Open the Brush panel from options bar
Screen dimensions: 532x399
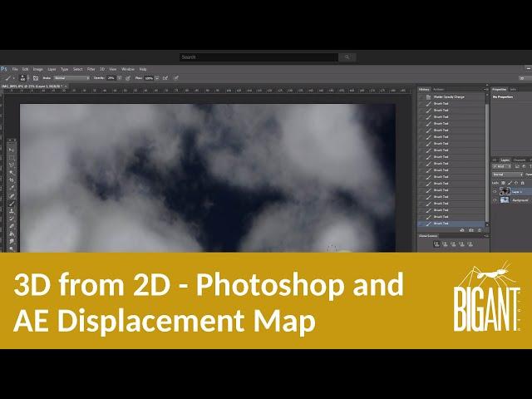click(x=36, y=78)
